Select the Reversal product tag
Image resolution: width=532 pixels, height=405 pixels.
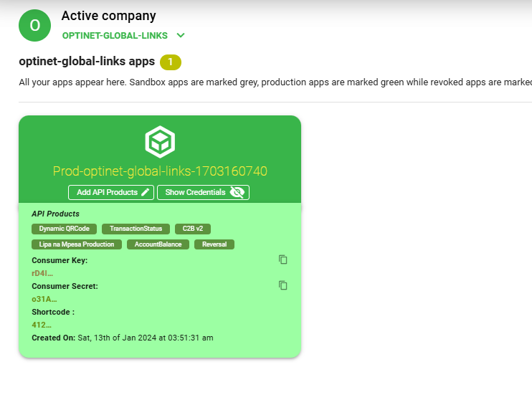tap(214, 244)
